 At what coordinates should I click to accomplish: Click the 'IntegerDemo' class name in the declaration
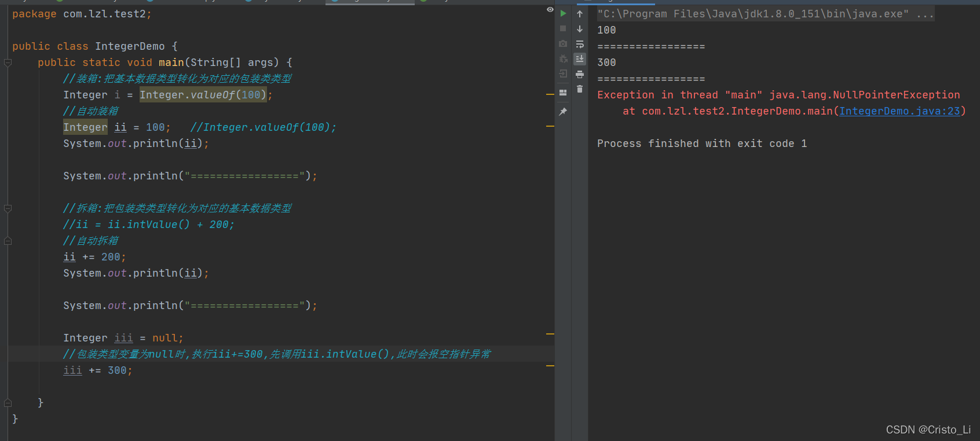coord(130,46)
